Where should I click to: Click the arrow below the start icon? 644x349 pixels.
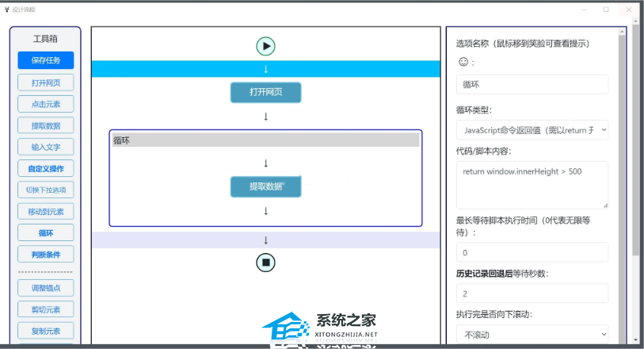pyautogui.click(x=265, y=69)
